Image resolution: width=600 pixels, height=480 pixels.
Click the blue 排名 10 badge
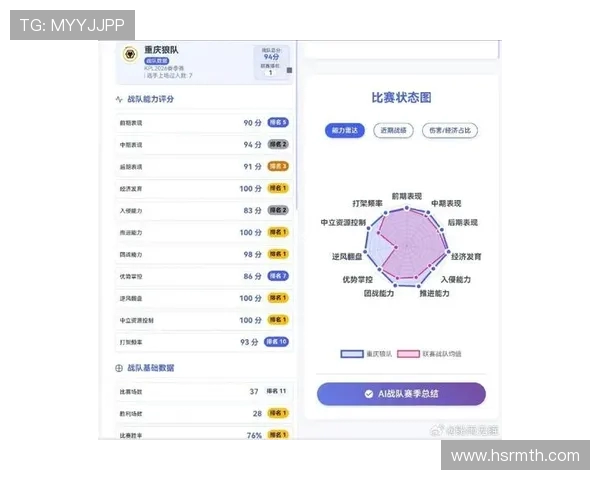click(x=276, y=342)
